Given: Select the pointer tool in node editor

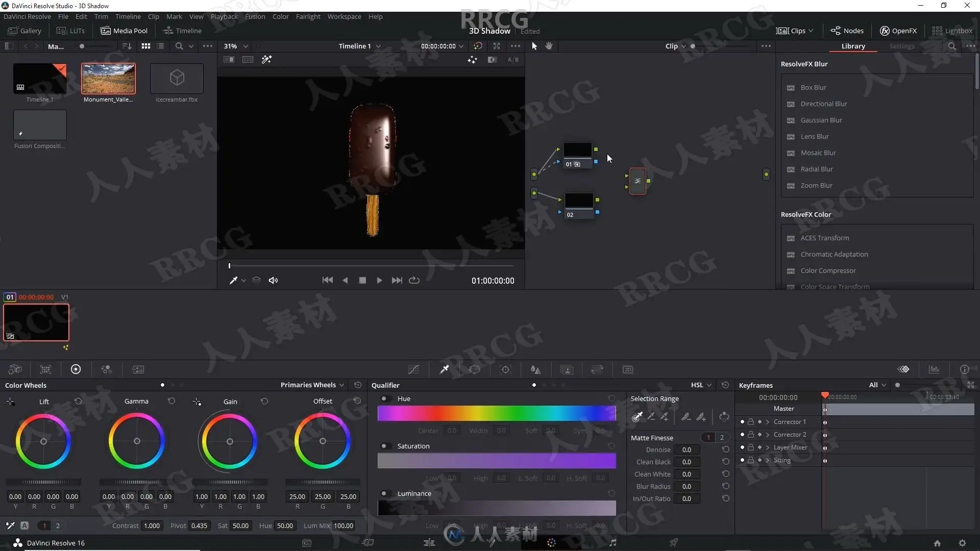Looking at the screenshot, I should click(x=534, y=46).
